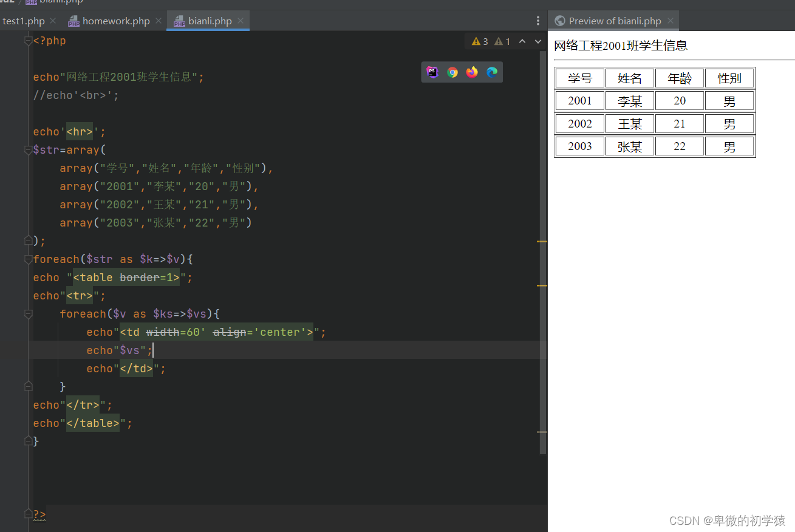The image size is (795, 532).
Task: Click preview heading 网络工程2001班学生信息
Action: click(621, 46)
